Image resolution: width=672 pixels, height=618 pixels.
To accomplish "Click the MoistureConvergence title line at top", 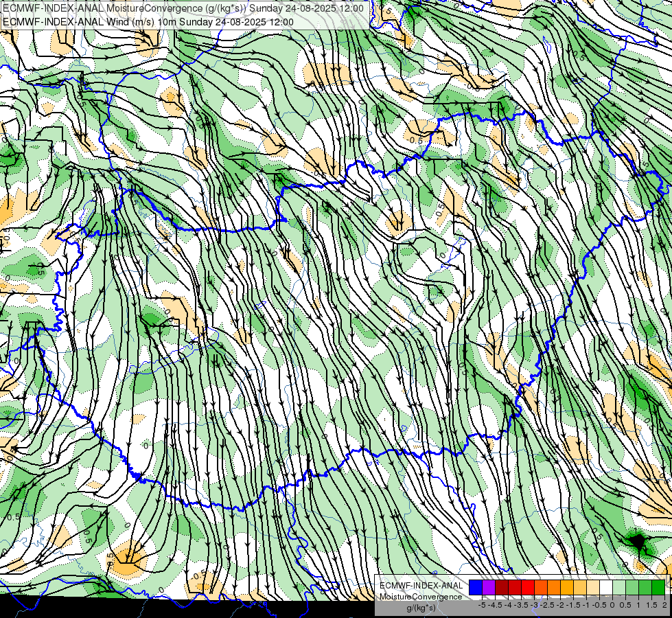I will tap(183, 8).
